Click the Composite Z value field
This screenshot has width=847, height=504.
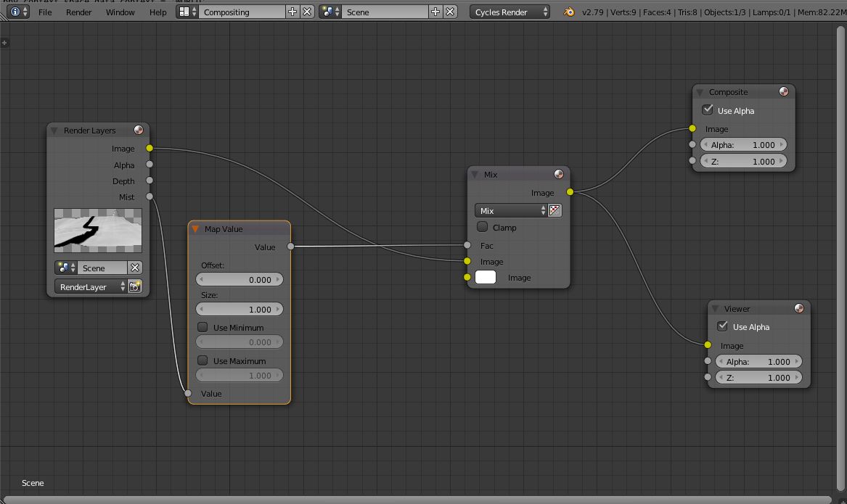(743, 161)
